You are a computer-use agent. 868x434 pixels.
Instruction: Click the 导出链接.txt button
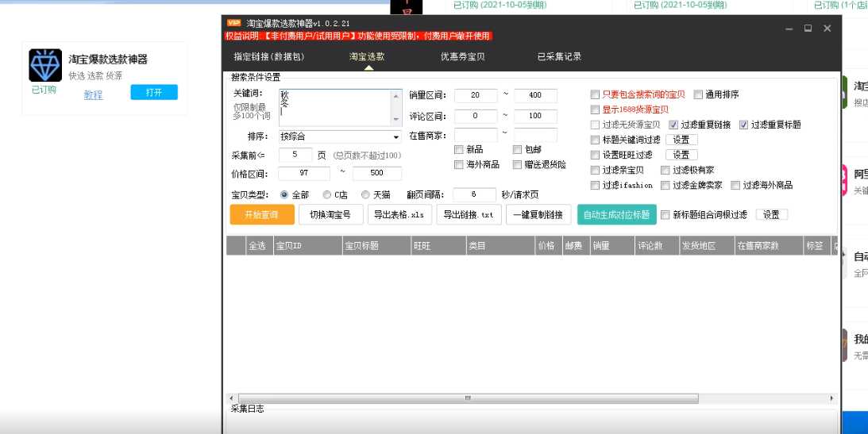pyautogui.click(x=469, y=214)
